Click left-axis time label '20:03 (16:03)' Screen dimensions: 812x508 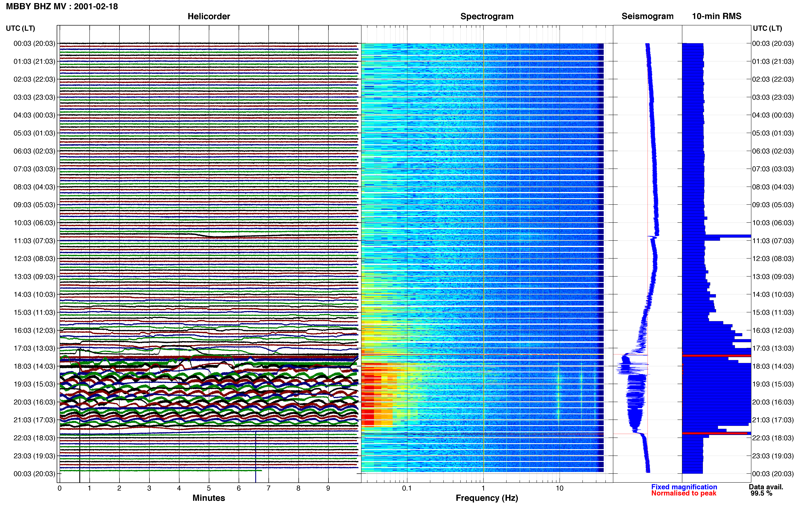point(34,402)
